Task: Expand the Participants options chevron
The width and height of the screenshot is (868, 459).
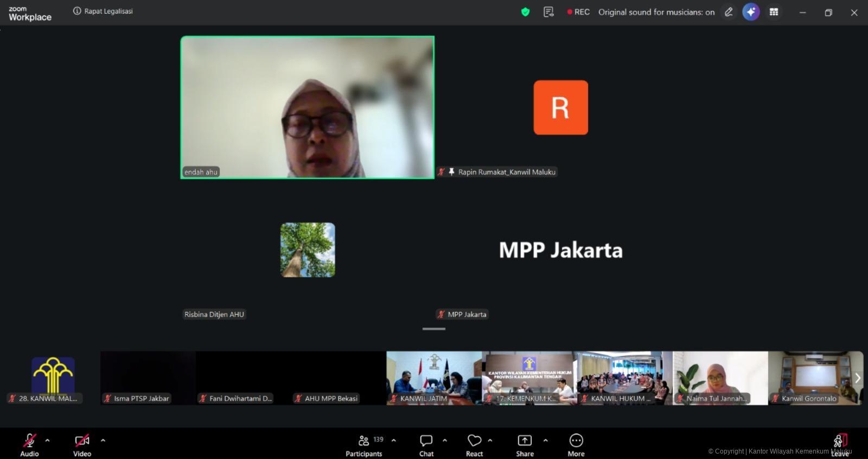Action: [394, 441]
